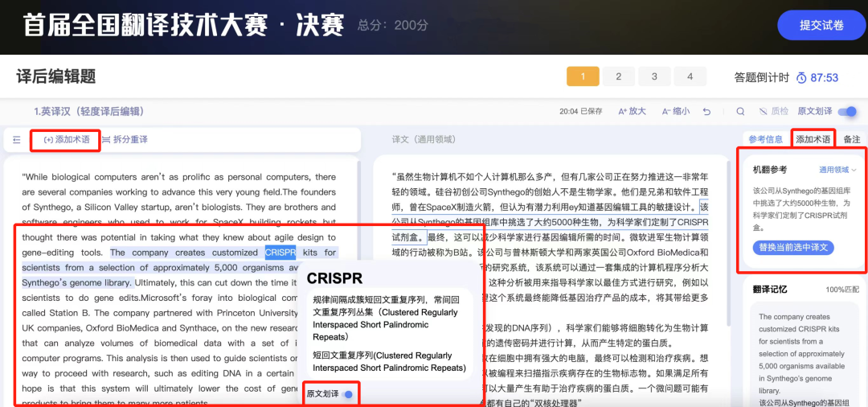Run the 质检 quality check
The image size is (868, 407).
click(x=773, y=112)
